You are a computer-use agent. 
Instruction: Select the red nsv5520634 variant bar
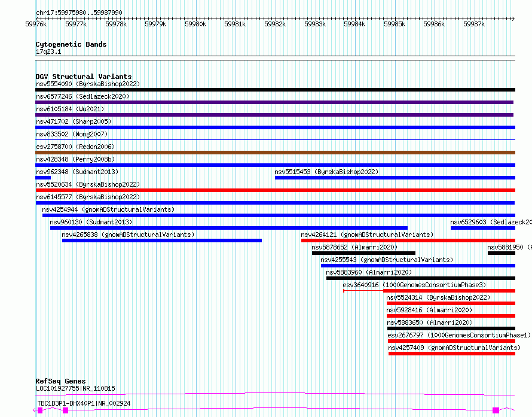[275, 190]
